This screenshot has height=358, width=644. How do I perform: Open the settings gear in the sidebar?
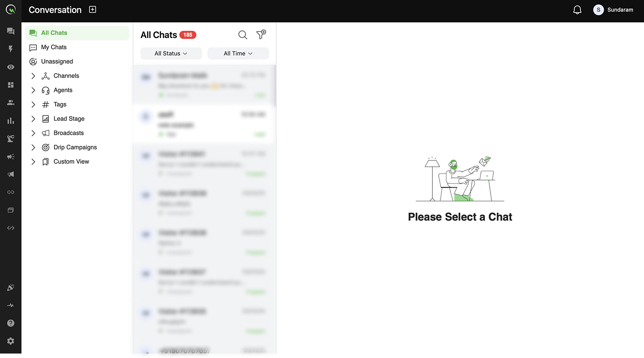point(11,341)
